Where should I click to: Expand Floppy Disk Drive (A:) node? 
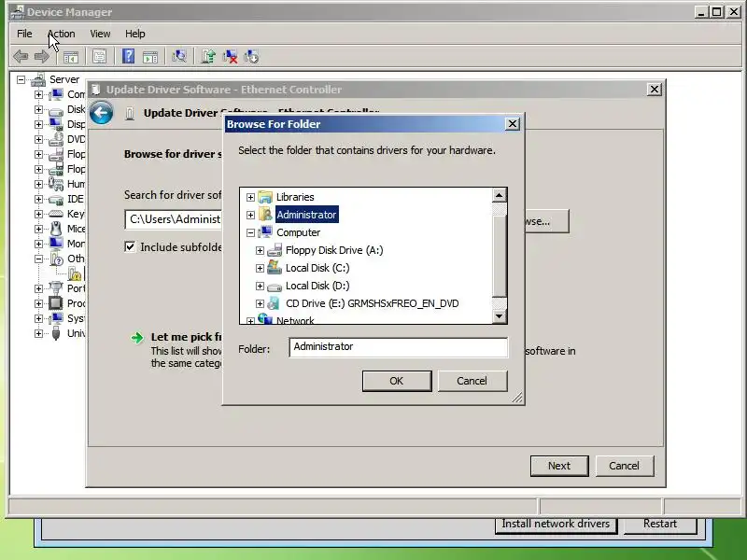260,250
